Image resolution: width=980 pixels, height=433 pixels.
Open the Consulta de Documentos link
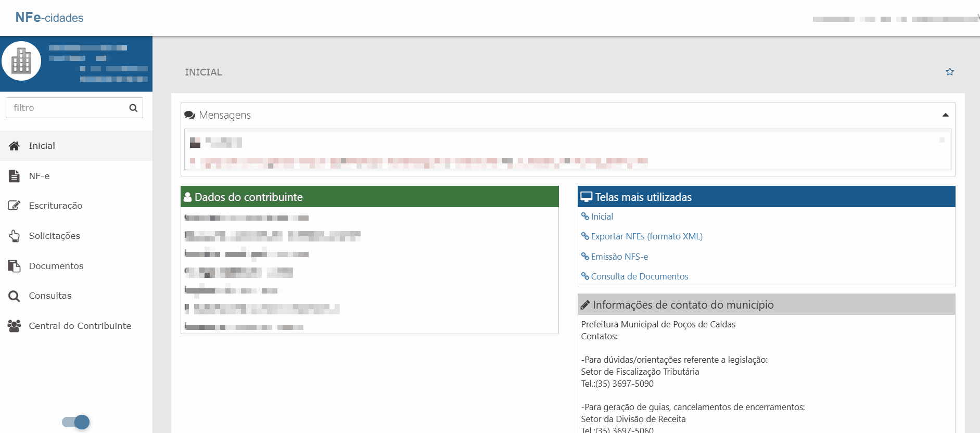coord(640,276)
